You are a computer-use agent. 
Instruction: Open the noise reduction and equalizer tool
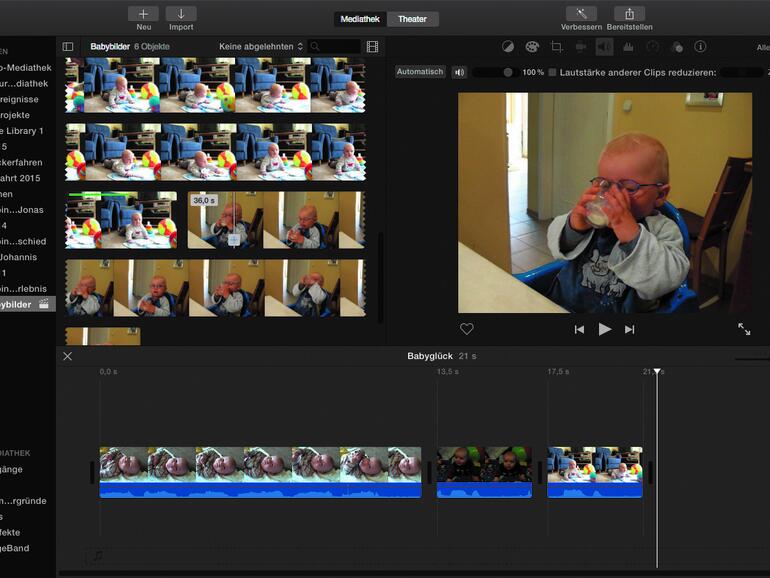pos(628,47)
